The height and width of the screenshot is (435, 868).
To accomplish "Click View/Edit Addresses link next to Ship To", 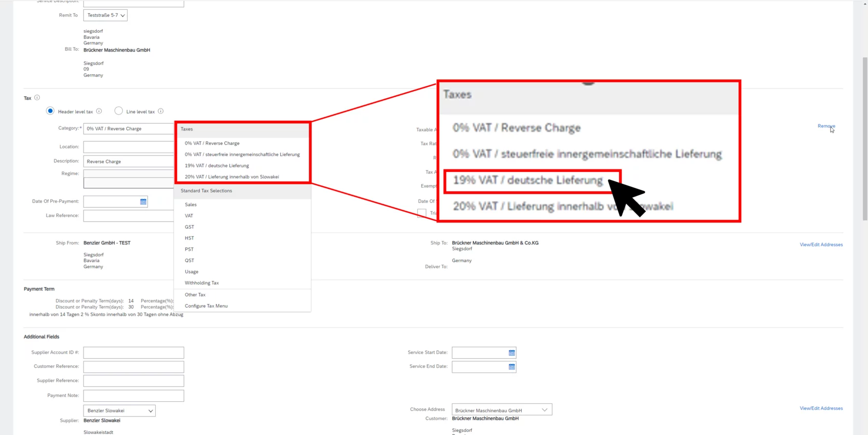I will click(x=821, y=245).
